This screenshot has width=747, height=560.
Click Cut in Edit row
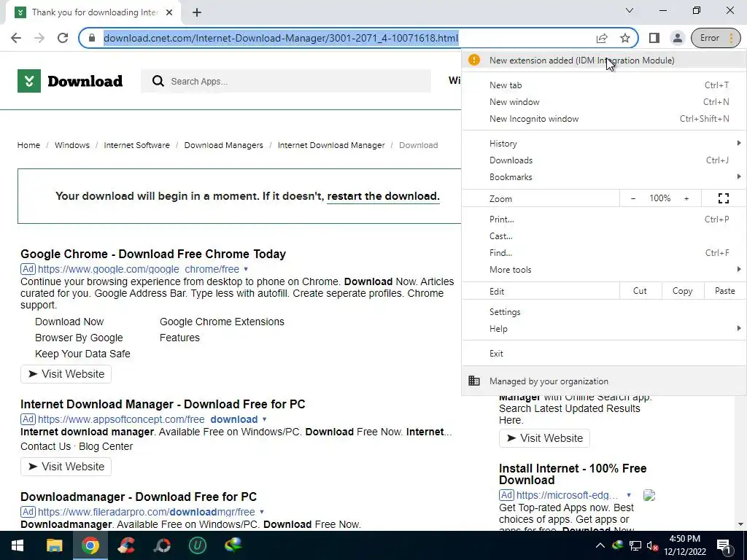coord(640,291)
